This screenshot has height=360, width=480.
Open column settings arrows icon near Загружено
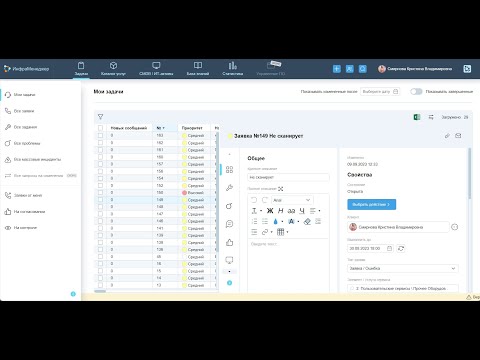coord(431,117)
